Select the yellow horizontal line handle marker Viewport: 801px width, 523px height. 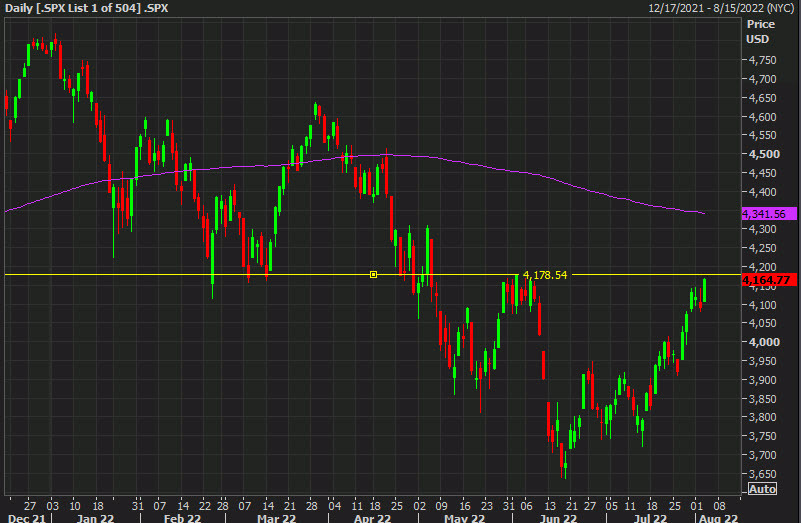pyautogui.click(x=373, y=275)
